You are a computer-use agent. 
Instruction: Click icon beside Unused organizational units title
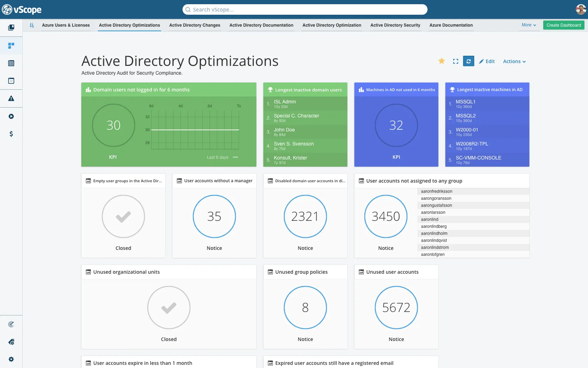pos(88,272)
